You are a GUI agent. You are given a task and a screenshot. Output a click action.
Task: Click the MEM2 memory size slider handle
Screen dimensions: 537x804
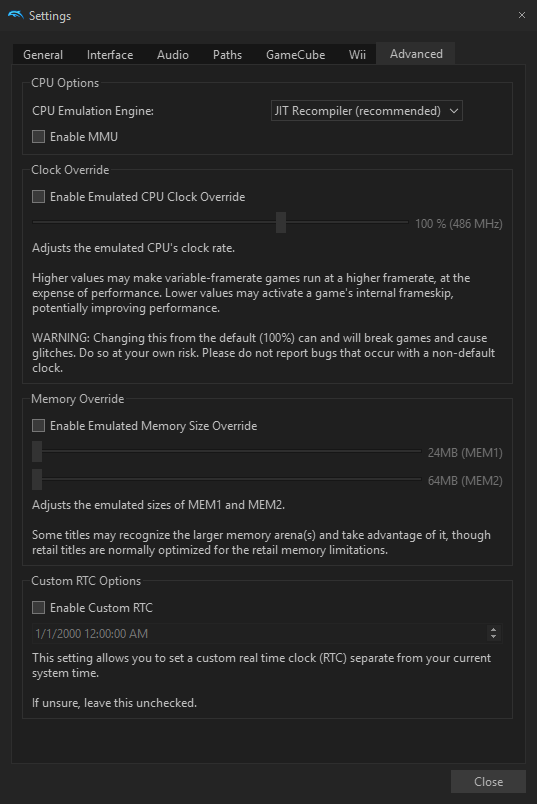37,479
